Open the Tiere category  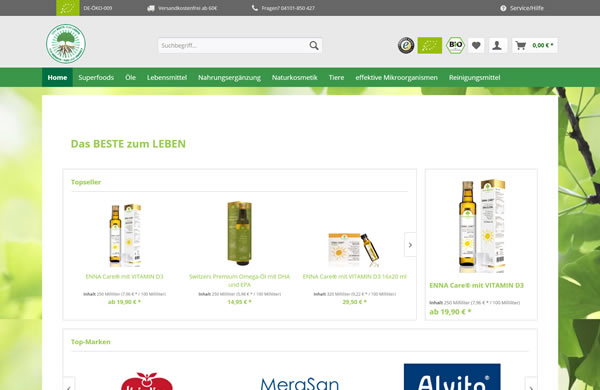(336, 77)
